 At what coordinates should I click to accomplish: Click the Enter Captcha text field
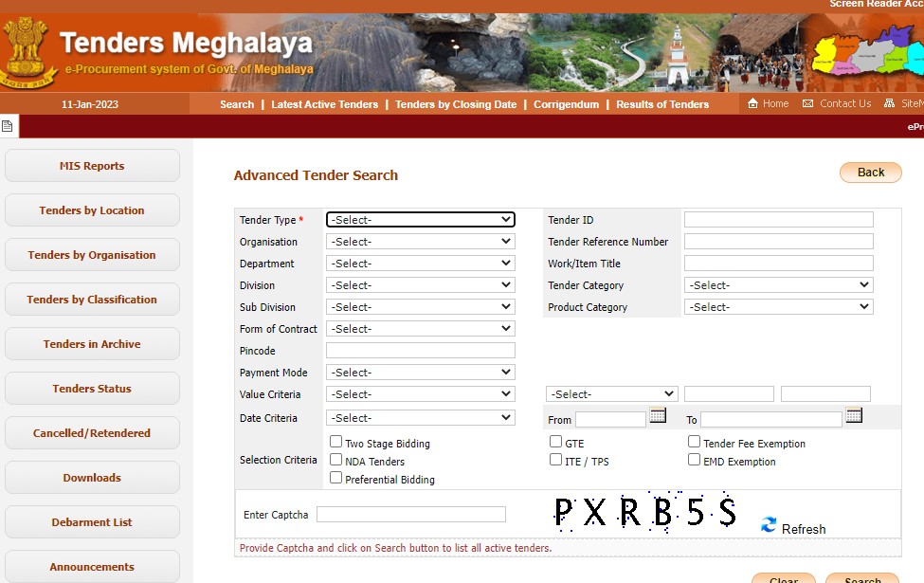point(410,515)
